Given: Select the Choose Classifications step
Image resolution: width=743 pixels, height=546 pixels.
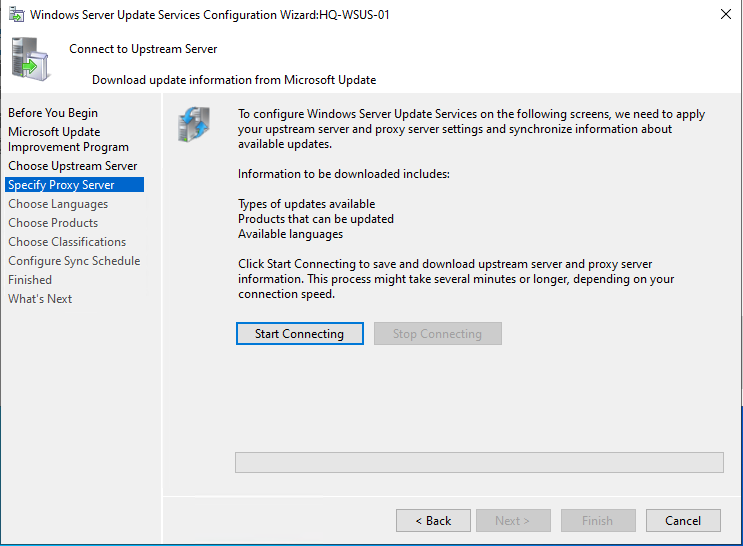Looking at the screenshot, I should coord(67,242).
